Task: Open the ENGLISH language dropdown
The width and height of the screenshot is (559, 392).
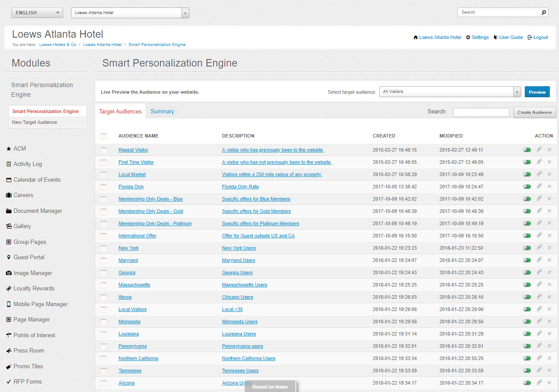Action: [x=37, y=13]
